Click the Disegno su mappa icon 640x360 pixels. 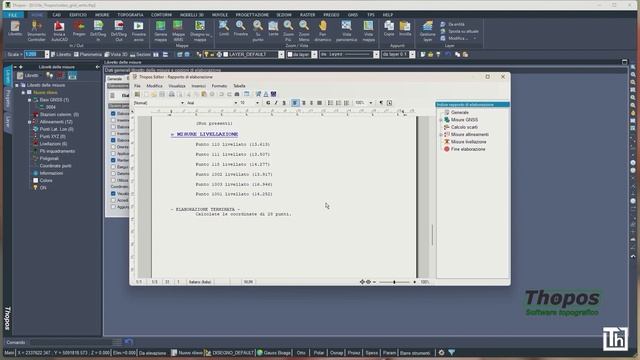[x=200, y=31]
